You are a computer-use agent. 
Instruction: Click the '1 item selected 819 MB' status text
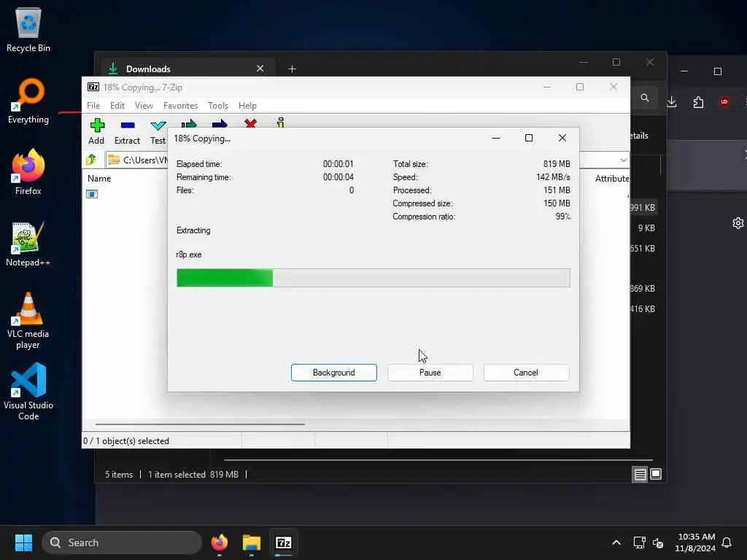[x=193, y=474]
